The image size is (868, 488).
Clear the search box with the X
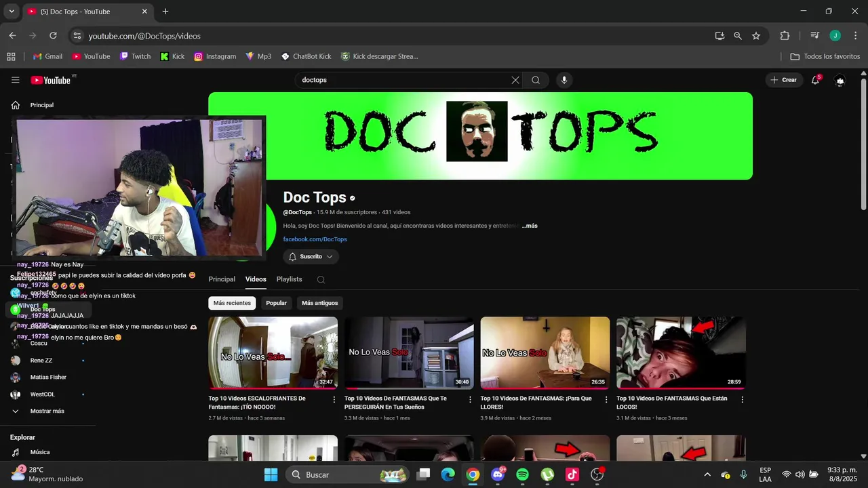[x=515, y=80]
